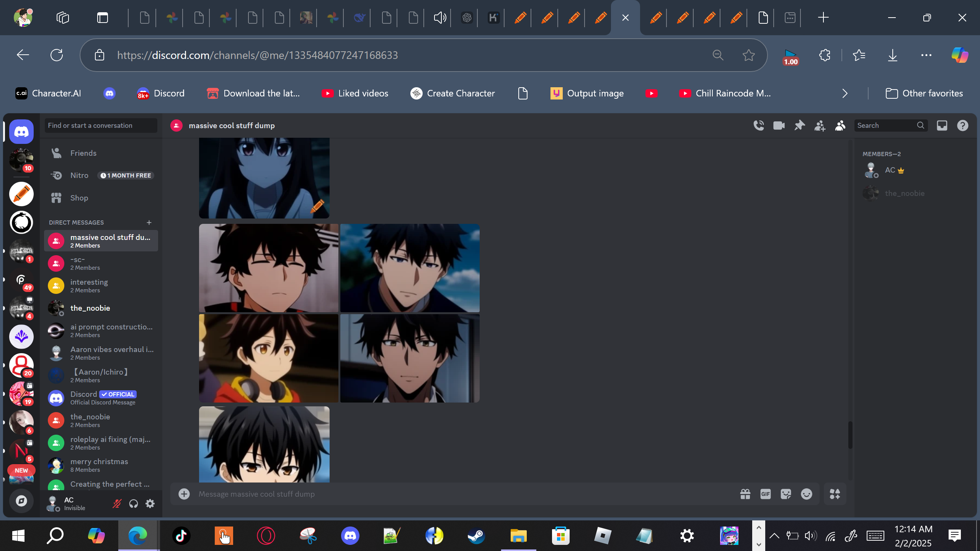Unmute the microphone
The width and height of the screenshot is (980, 551).
tap(117, 504)
